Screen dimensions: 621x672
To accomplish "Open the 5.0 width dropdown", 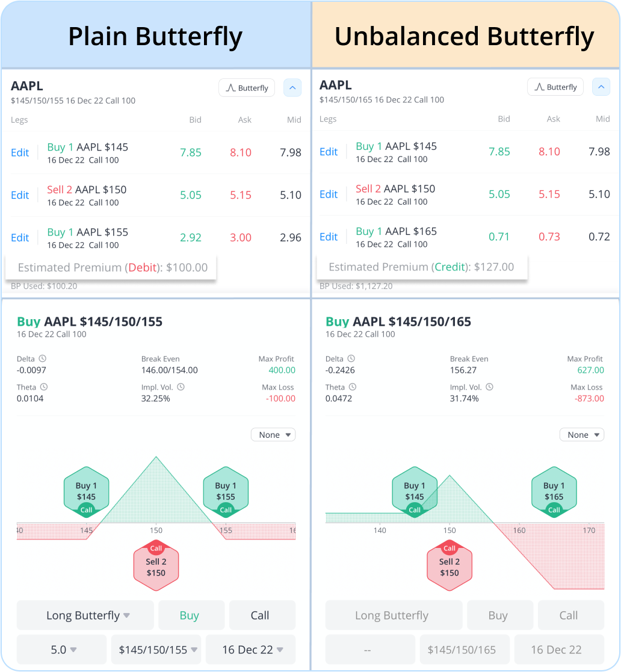I will coord(61,650).
